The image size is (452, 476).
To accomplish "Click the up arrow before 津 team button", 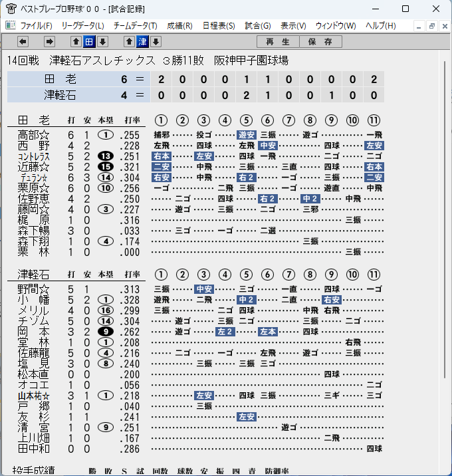I will pos(130,42).
